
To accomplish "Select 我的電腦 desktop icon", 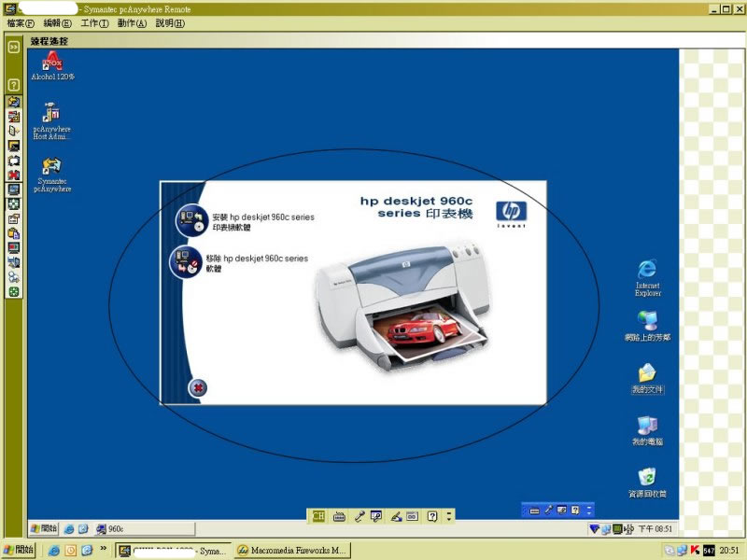I will coord(647,431).
